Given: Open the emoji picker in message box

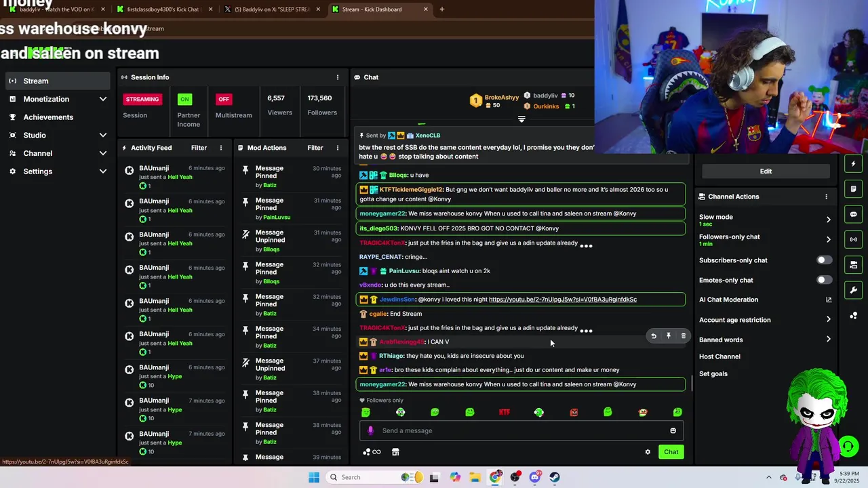Looking at the screenshot, I should pyautogui.click(x=673, y=430).
